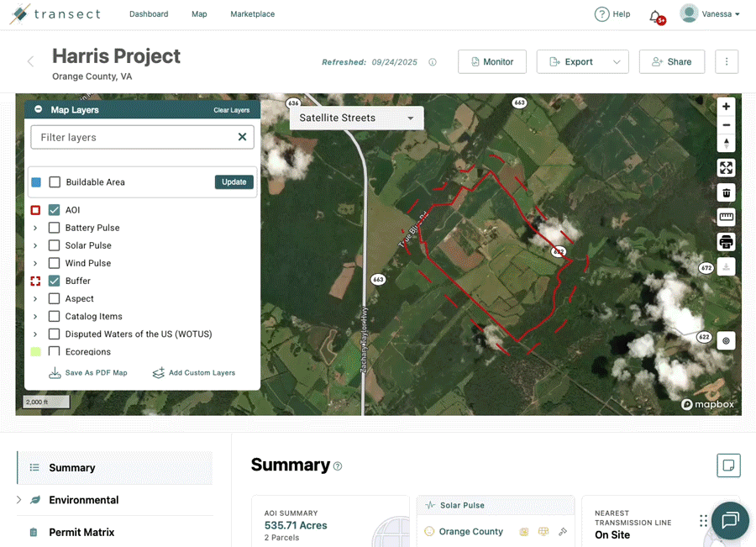Click the trash delete map tool

click(726, 193)
